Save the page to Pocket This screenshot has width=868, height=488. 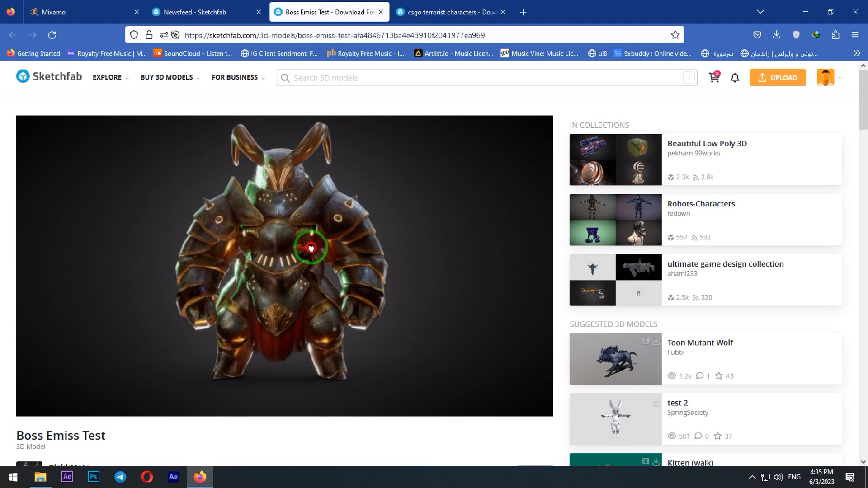click(757, 35)
